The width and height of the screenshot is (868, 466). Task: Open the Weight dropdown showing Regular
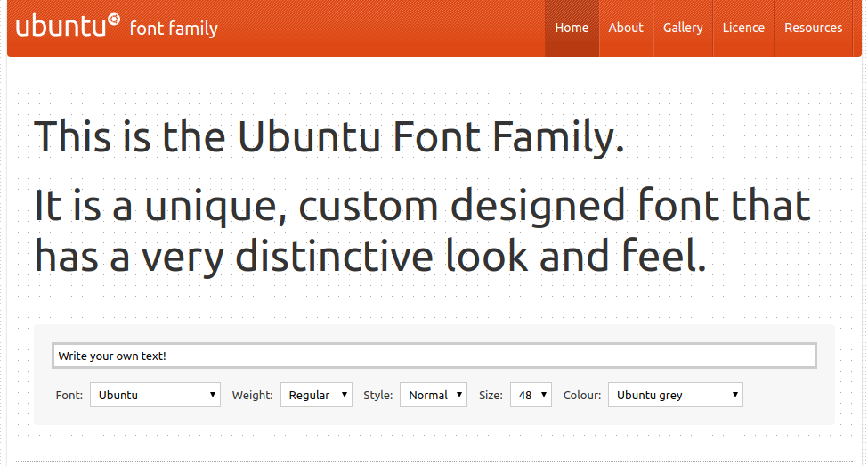point(316,395)
